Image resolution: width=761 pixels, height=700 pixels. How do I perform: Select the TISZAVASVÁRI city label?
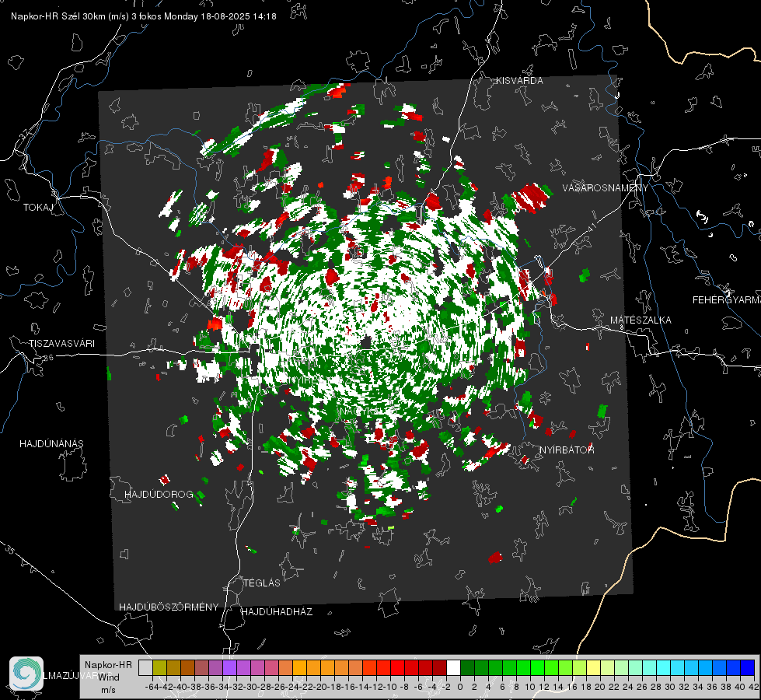point(61,344)
